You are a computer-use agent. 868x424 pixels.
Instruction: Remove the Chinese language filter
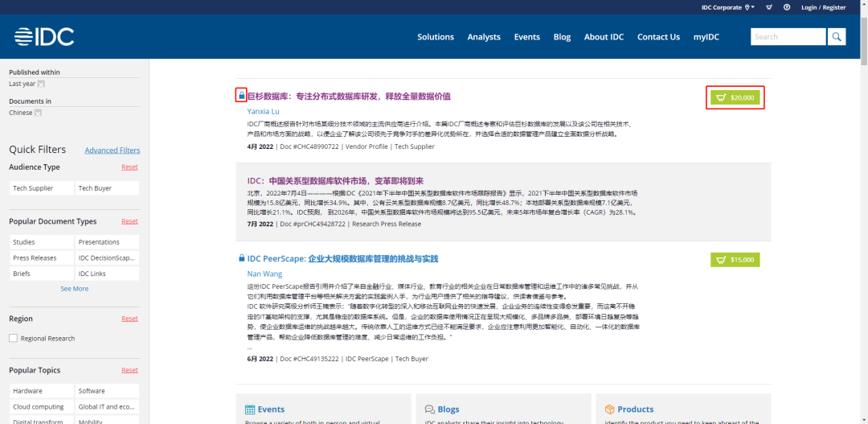(x=39, y=113)
